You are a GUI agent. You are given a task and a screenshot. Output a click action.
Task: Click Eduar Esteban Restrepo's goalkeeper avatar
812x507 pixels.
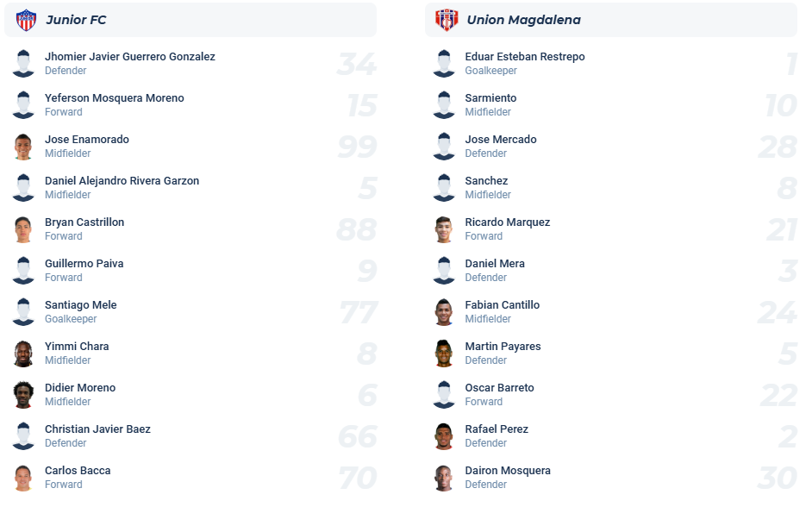pos(444,63)
